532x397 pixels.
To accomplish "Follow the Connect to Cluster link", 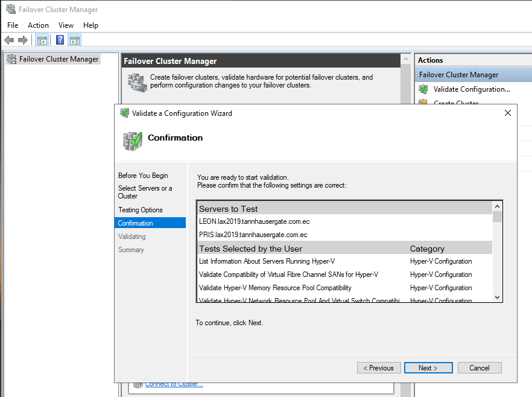I will coord(174,384).
